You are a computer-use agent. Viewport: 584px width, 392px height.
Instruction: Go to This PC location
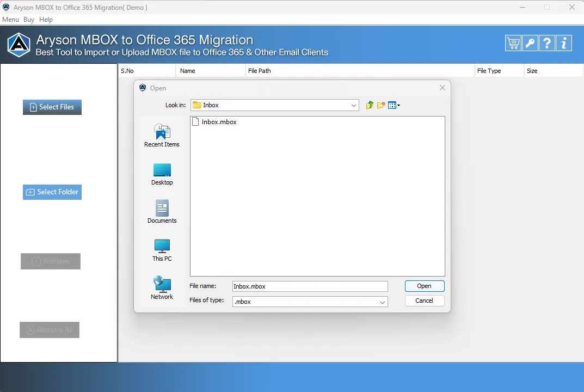(162, 250)
